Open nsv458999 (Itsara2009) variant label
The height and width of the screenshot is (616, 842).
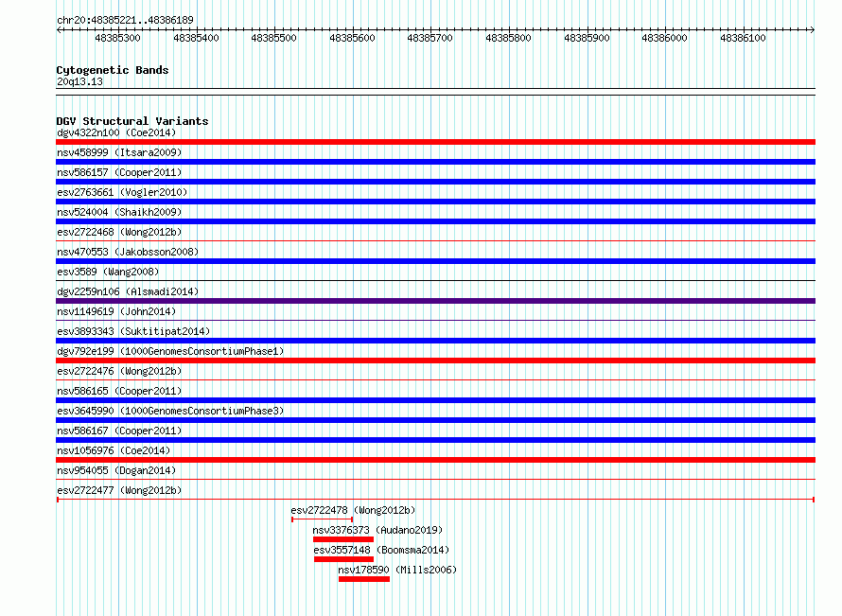119,152
